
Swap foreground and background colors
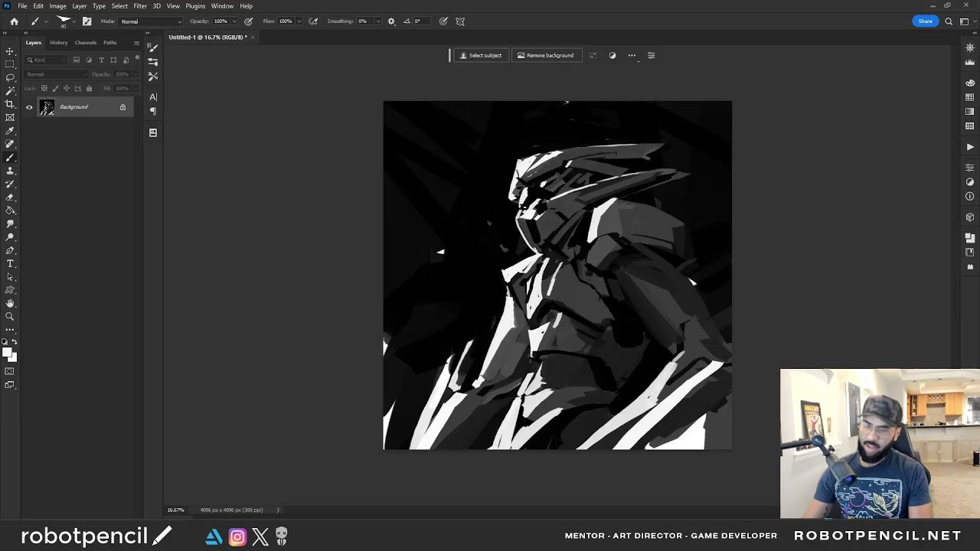click(15, 342)
